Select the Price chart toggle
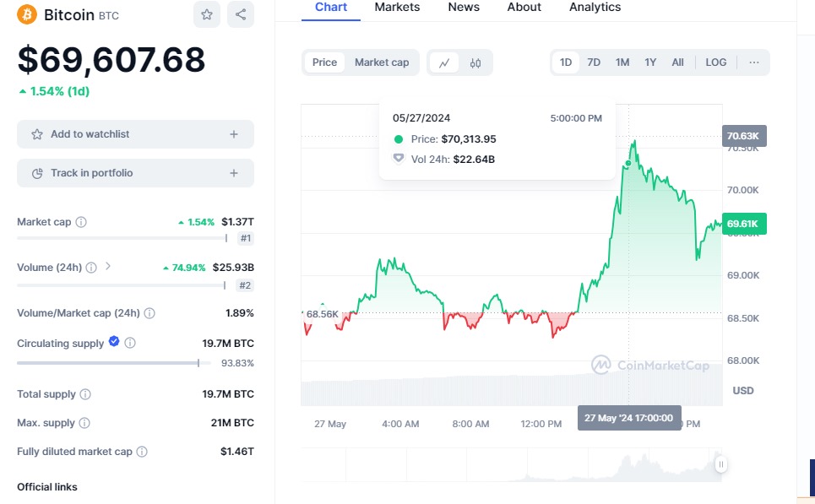Screen dimensions: 815x504 (324, 62)
